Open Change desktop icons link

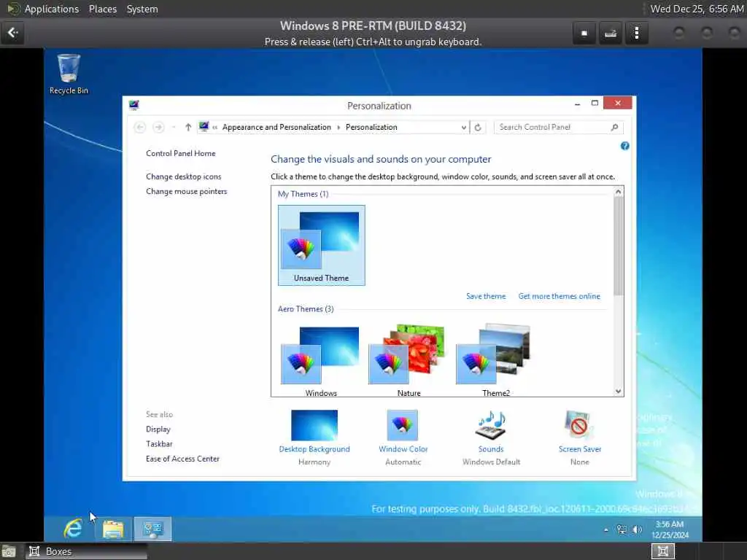(183, 176)
